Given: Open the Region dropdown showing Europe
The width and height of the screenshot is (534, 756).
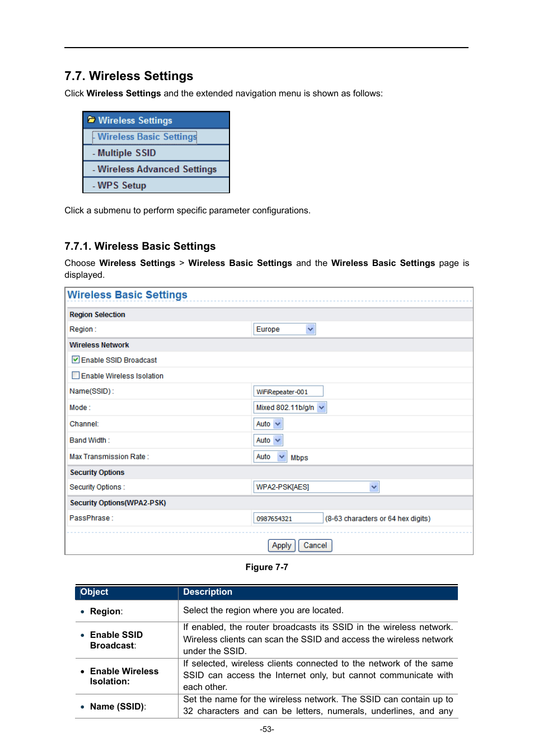Looking at the screenshot, I should 285,329.
